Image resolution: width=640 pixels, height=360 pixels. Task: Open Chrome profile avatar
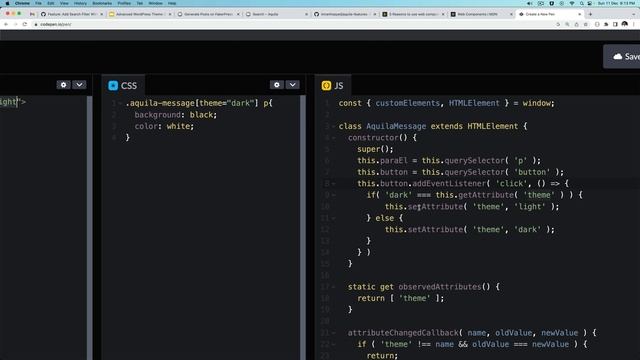pos(624,24)
